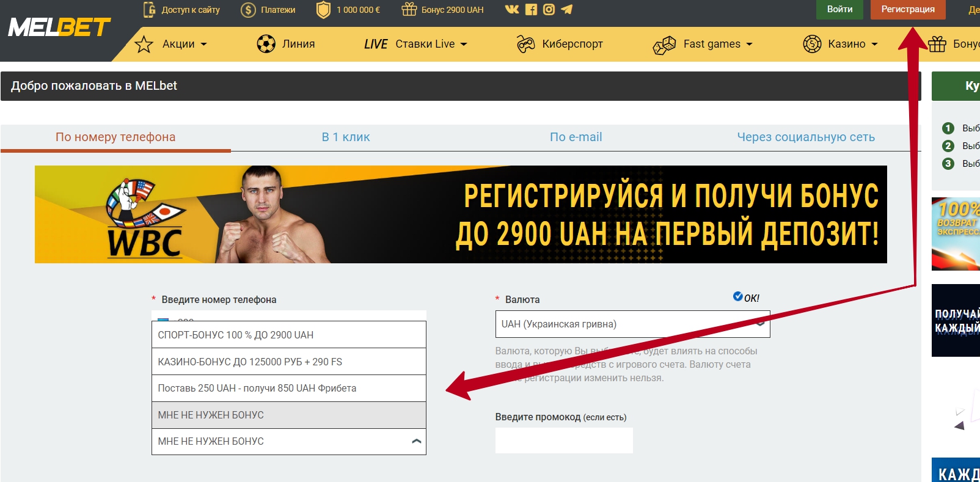The width and height of the screenshot is (980, 482).
Task: Switch to В 1 клик tab
Action: coord(346,137)
